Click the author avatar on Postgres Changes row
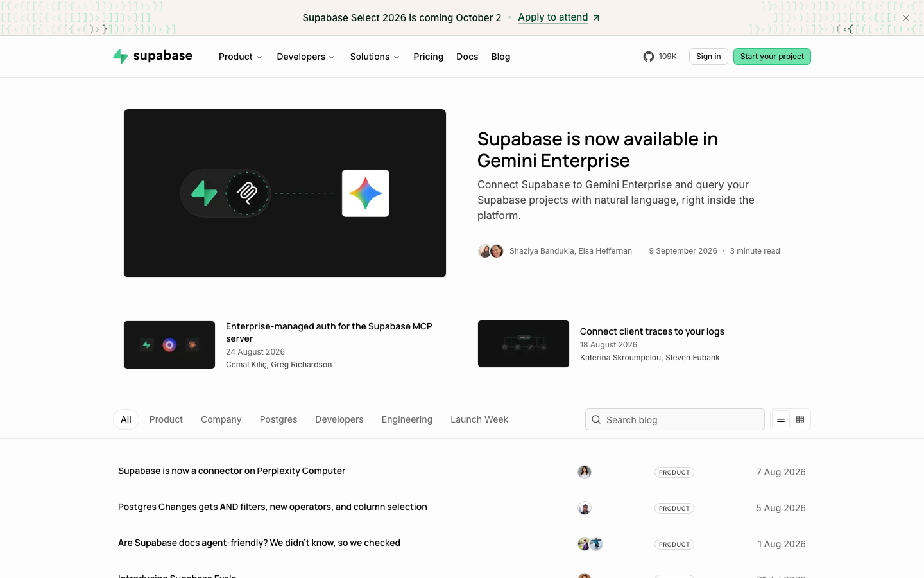The width and height of the screenshot is (924, 578). [585, 508]
